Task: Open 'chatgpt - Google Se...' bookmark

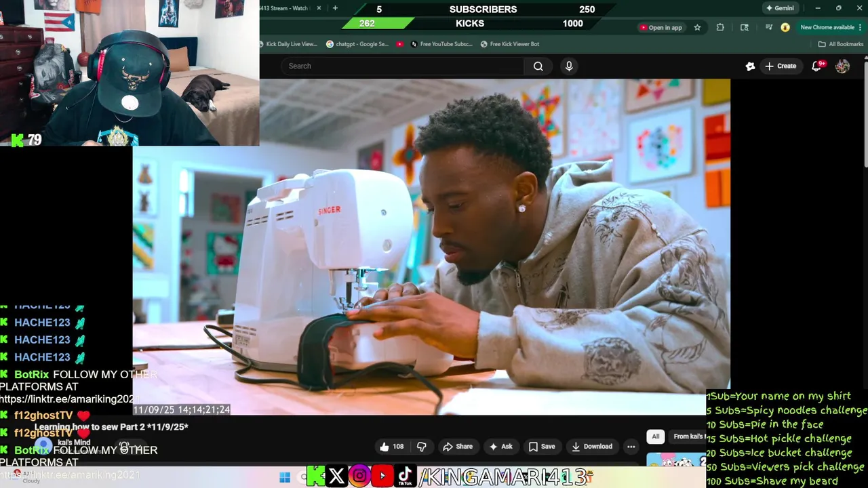Action: click(357, 44)
